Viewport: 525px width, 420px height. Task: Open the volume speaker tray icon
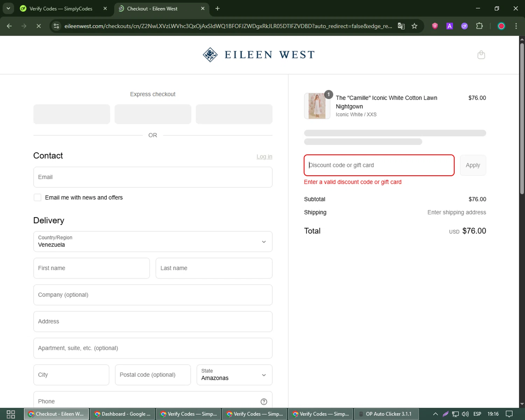[465, 414]
